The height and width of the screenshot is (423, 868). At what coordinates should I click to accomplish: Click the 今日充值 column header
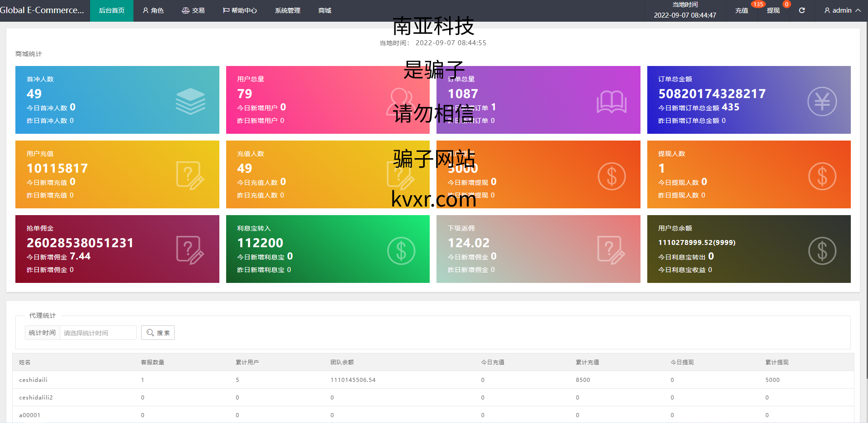(493, 362)
